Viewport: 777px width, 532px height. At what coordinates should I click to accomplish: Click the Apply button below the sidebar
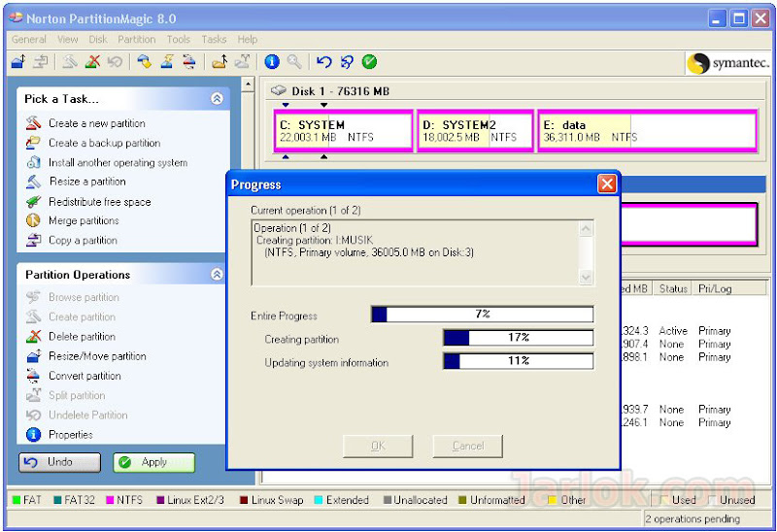(153, 462)
